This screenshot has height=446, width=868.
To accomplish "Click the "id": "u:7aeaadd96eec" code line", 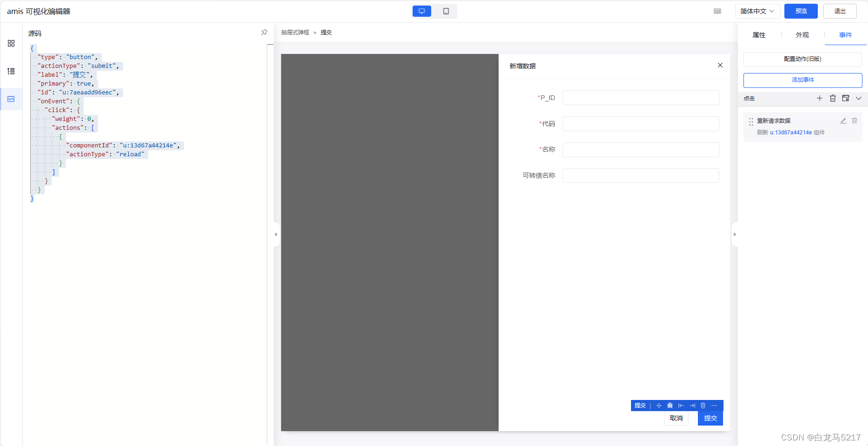I will tap(78, 93).
